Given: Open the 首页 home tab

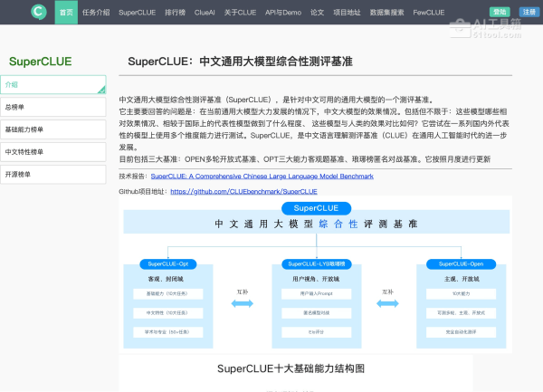Looking at the screenshot, I should 66,13.
